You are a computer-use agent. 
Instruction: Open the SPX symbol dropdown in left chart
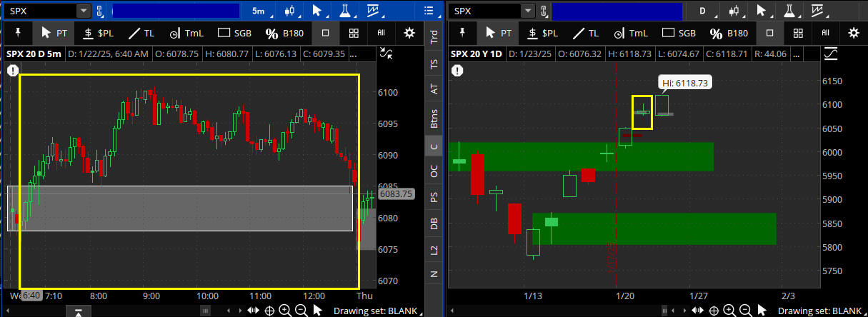pos(84,11)
